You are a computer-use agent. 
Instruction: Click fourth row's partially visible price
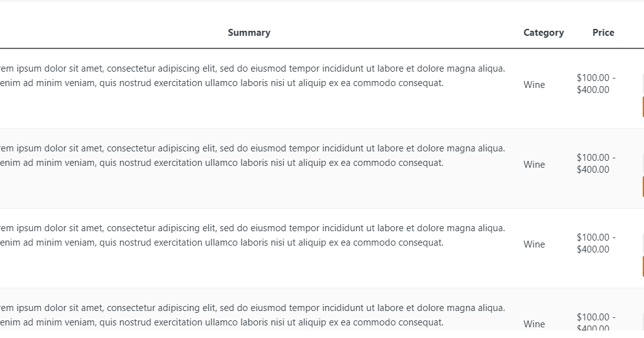tap(596, 322)
